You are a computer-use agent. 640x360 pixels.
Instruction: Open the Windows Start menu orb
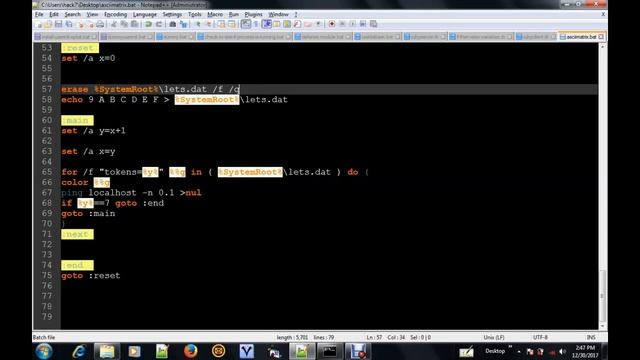pos(44,351)
